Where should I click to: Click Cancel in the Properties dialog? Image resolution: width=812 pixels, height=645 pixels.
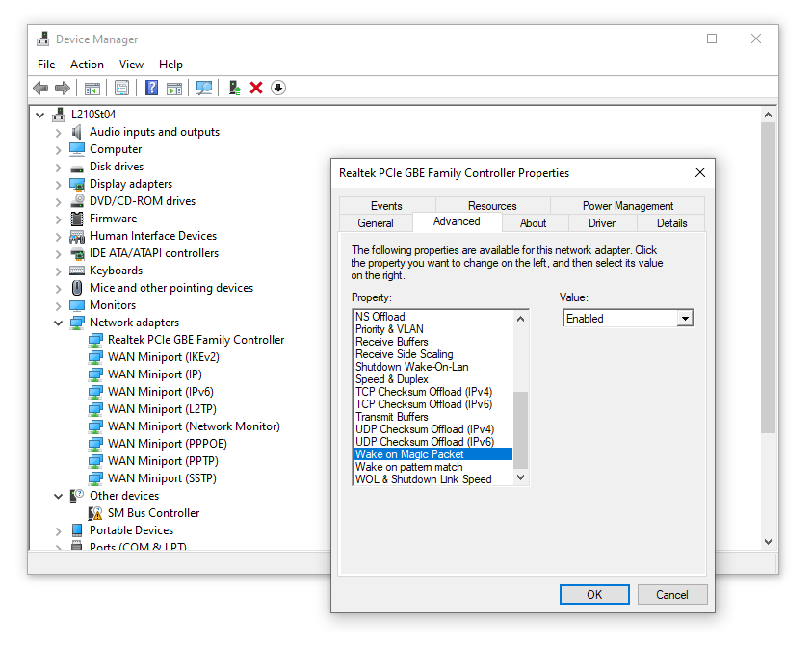[672, 595]
